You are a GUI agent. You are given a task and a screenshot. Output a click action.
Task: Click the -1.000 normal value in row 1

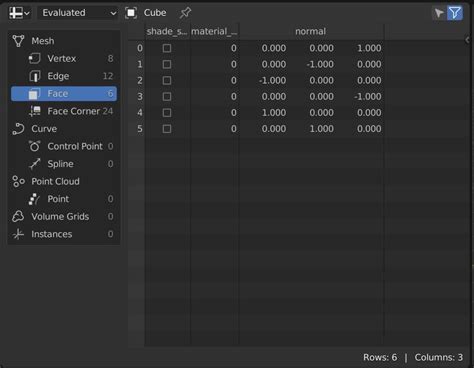click(320, 64)
